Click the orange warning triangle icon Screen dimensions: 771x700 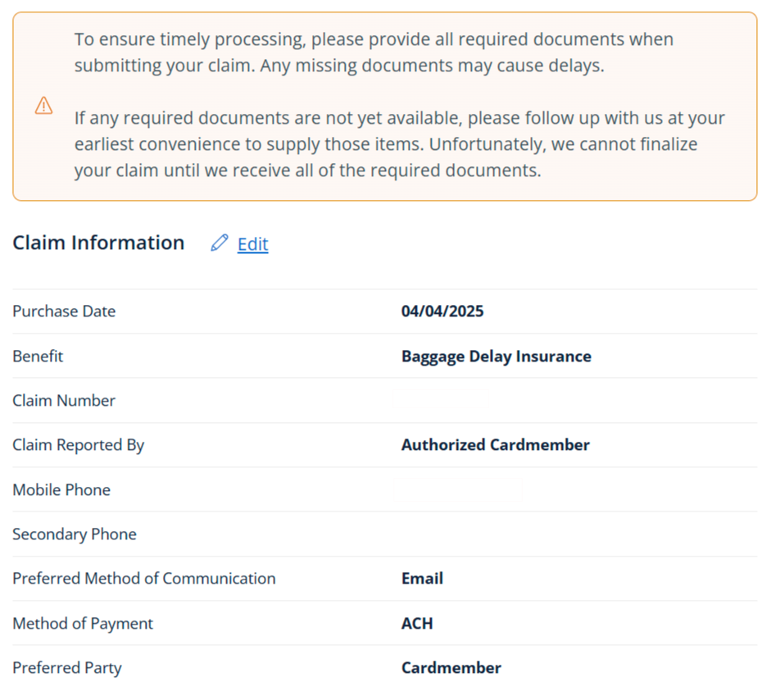tap(43, 106)
